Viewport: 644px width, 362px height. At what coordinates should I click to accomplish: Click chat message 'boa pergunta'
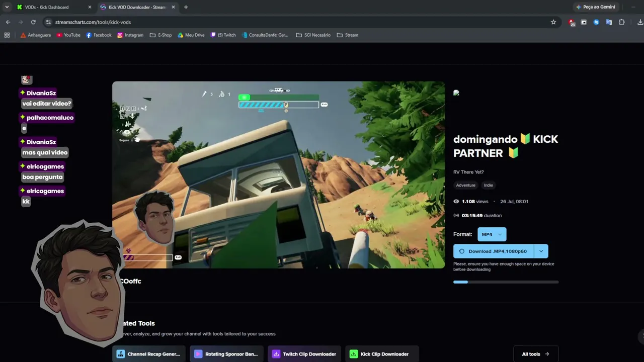42,177
